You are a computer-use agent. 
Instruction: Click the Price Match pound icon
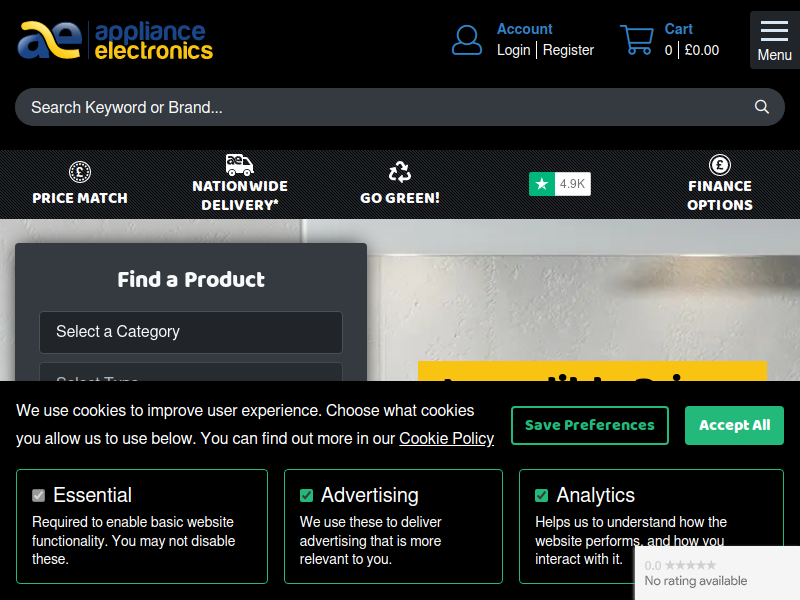click(80, 172)
